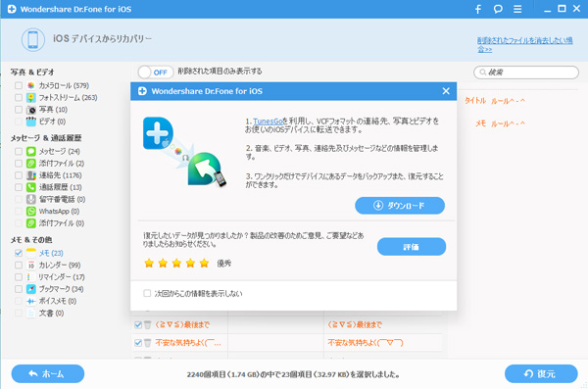Open the hamburger menu in title bar
588x389 pixels.
tap(517, 9)
